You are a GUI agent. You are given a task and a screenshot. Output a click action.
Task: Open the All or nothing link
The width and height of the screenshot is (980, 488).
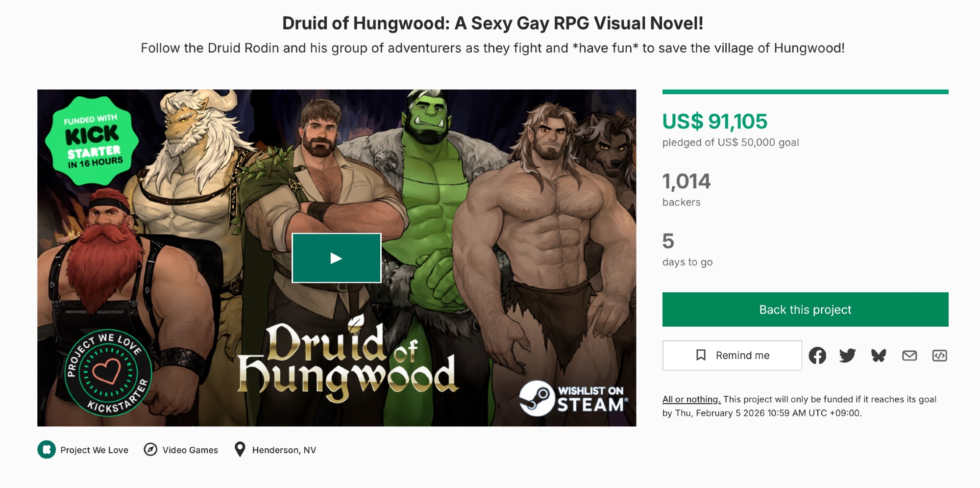tap(691, 399)
